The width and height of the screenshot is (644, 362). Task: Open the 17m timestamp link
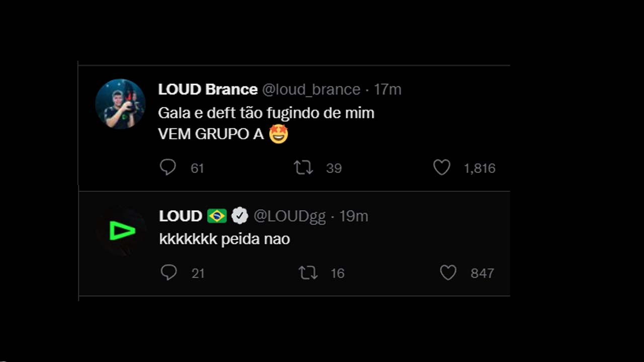(x=387, y=89)
